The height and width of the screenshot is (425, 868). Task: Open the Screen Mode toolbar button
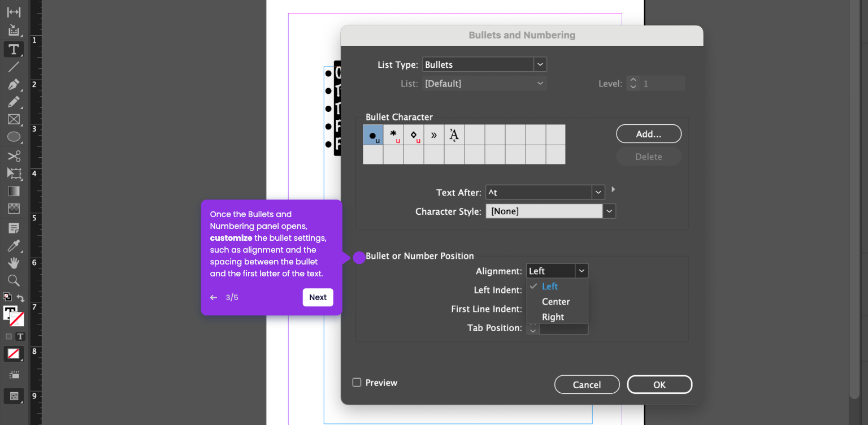(x=14, y=396)
